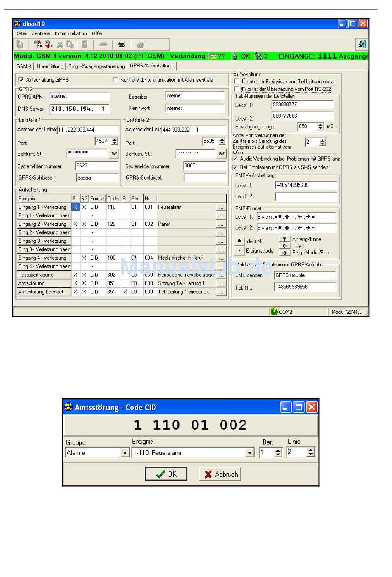Switch to the Eing.-/Ausgangssteuerung tab
The height and width of the screenshot is (577, 392).
(97, 66)
